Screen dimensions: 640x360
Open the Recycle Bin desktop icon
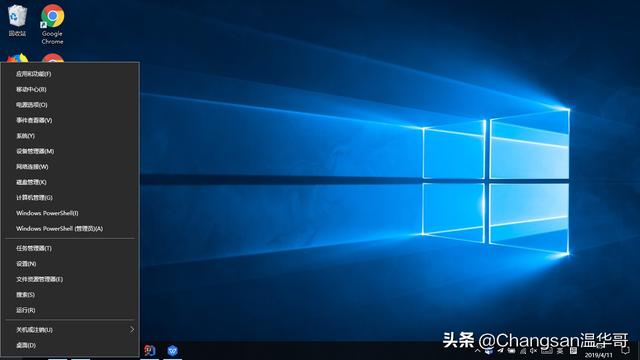coord(17,20)
